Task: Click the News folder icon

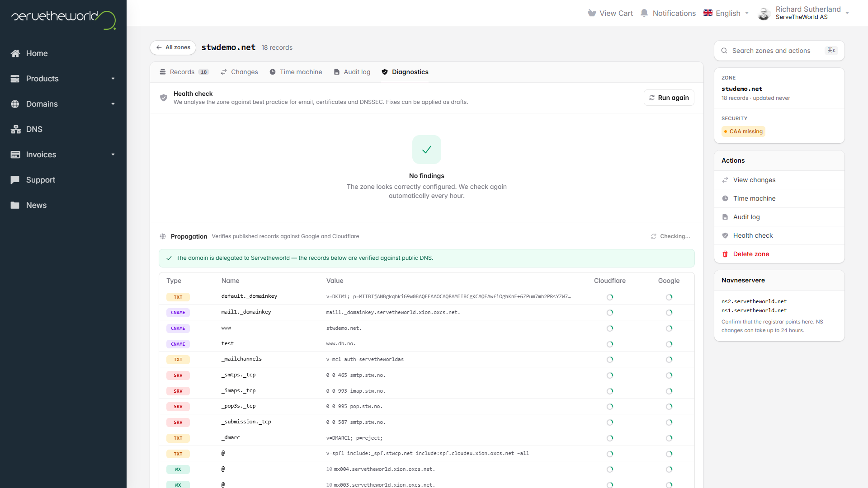Action: (x=15, y=205)
